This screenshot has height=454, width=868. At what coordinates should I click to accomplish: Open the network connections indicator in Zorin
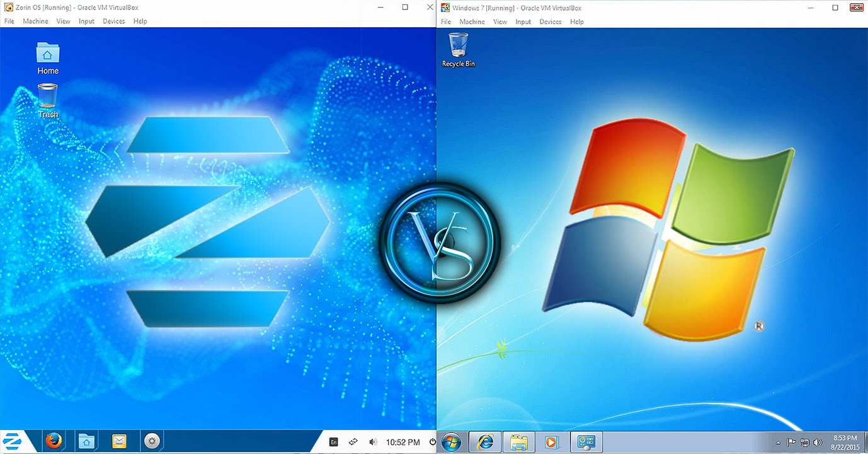[353, 442]
